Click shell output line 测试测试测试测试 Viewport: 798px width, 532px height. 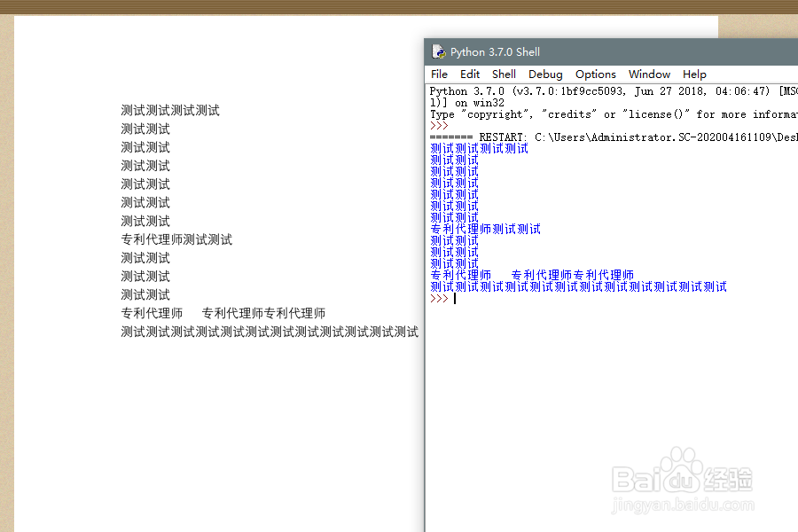479,149
